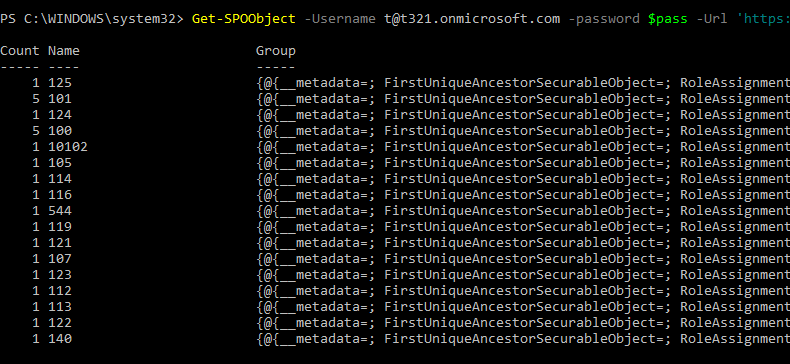Click the -Username parameter text
The height and width of the screenshot is (364, 790).
point(340,19)
